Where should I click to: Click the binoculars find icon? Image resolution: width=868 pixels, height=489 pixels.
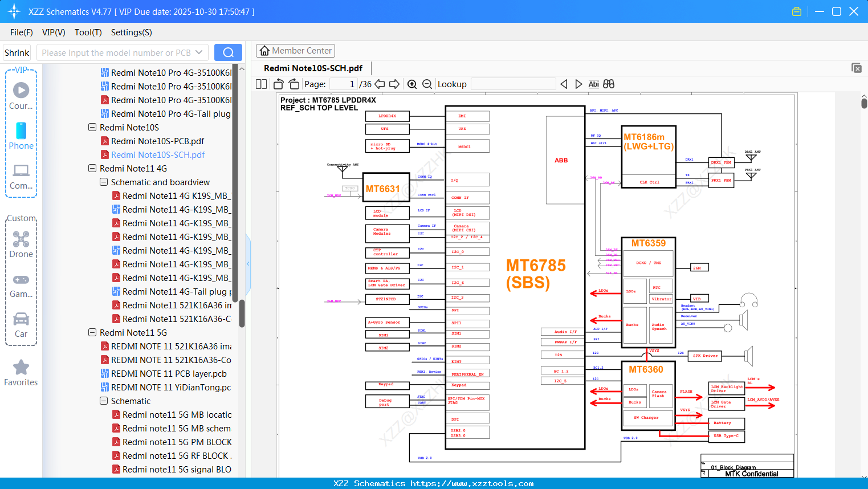[609, 84]
